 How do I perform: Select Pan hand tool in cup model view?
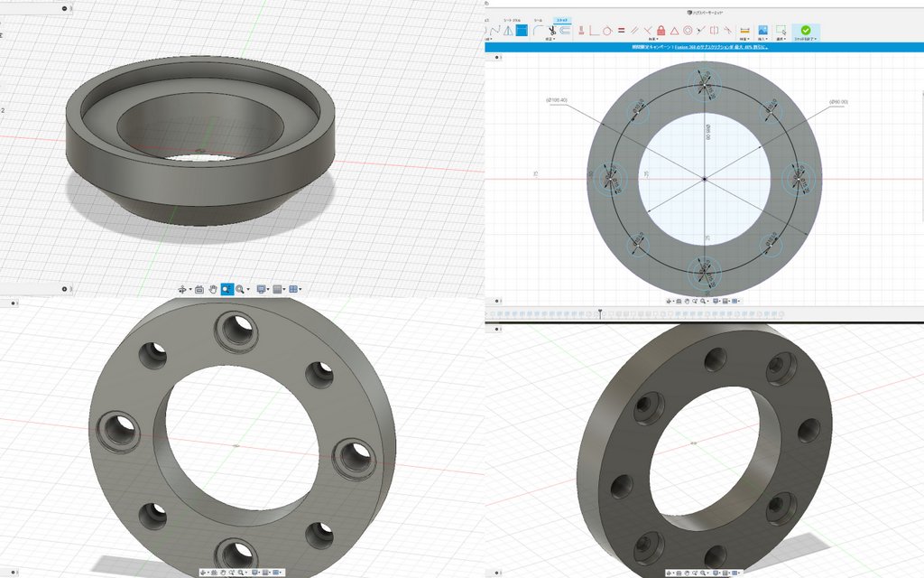coord(213,289)
